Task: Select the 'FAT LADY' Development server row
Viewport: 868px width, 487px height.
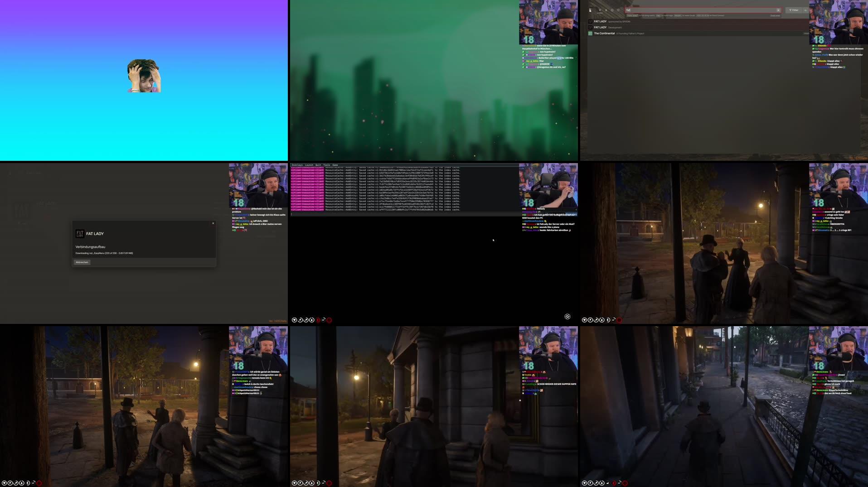Action: (698, 27)
